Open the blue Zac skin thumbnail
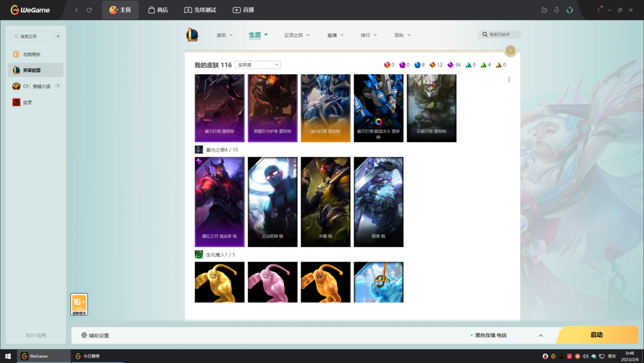This screenshot has height=363, width=644. 378,282
